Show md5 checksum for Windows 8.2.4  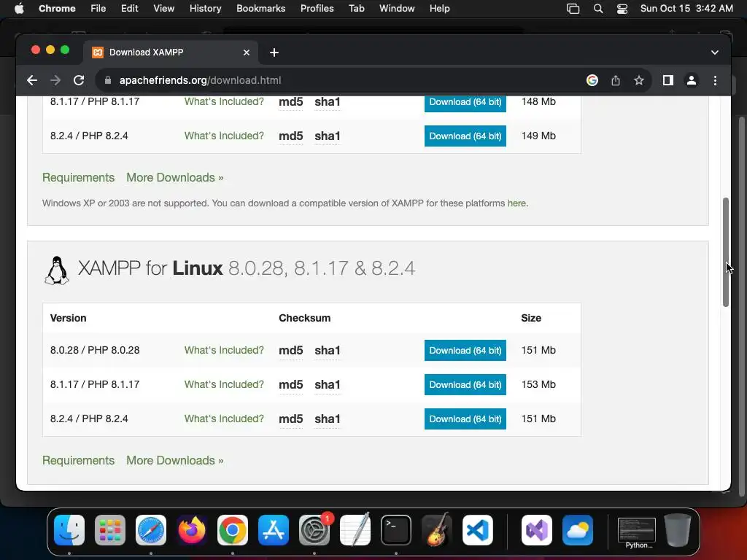coord(290,136)
